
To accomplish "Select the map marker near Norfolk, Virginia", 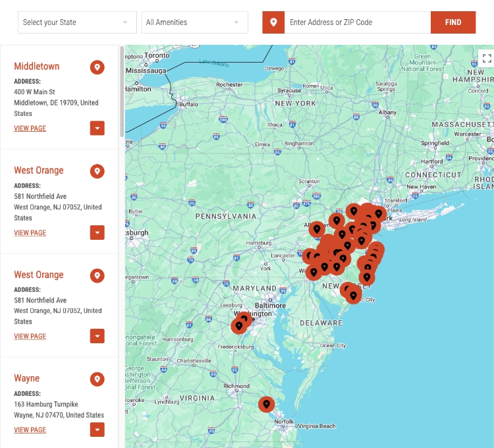I will pos(266,404).
